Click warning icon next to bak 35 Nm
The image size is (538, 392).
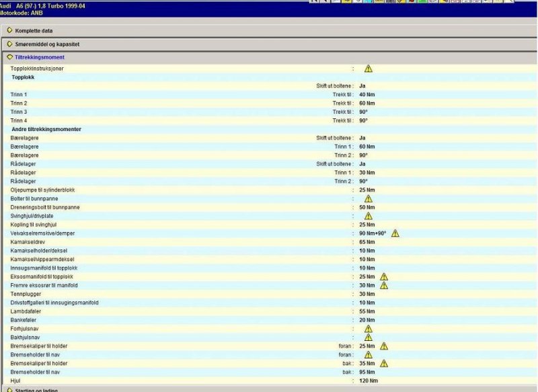(384, 364)
